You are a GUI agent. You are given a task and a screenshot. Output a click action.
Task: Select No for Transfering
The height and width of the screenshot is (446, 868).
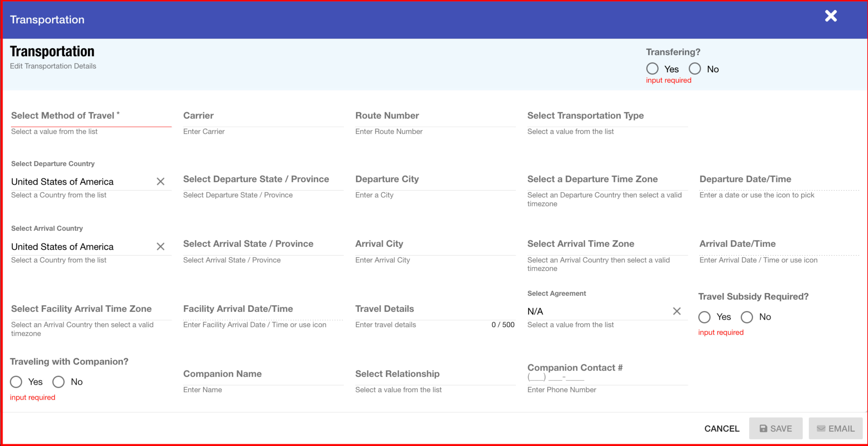pyautogui.click(x=695, y=69)
